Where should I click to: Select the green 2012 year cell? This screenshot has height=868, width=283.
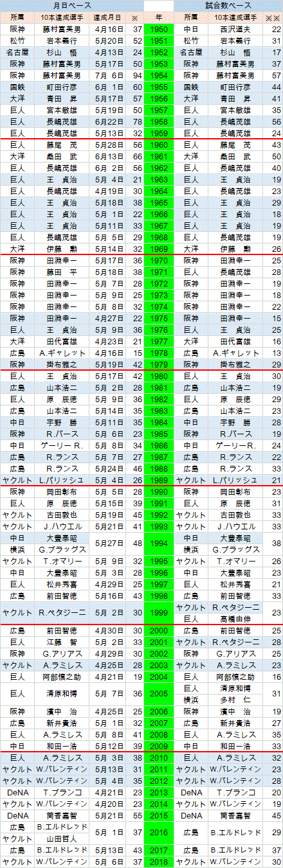pyautogui.click(x=159, y=781)
